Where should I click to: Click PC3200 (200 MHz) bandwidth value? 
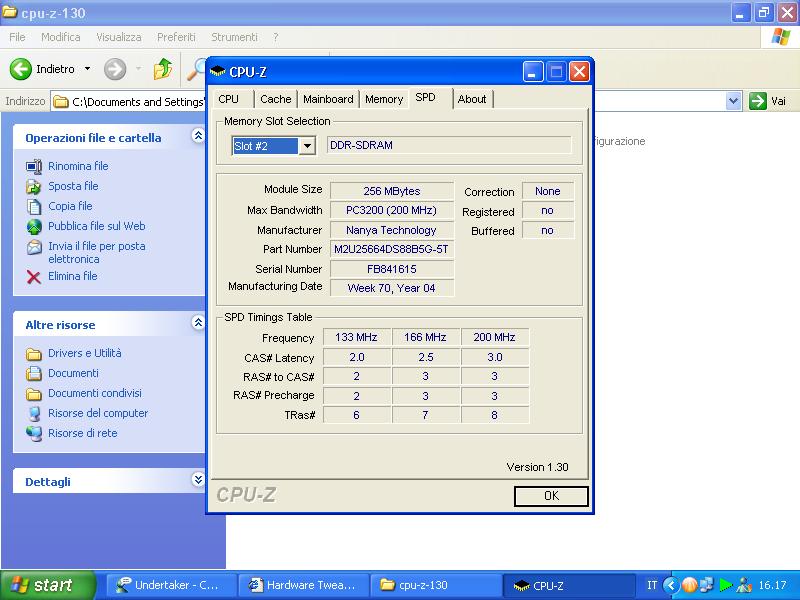(x=391, y=210)
